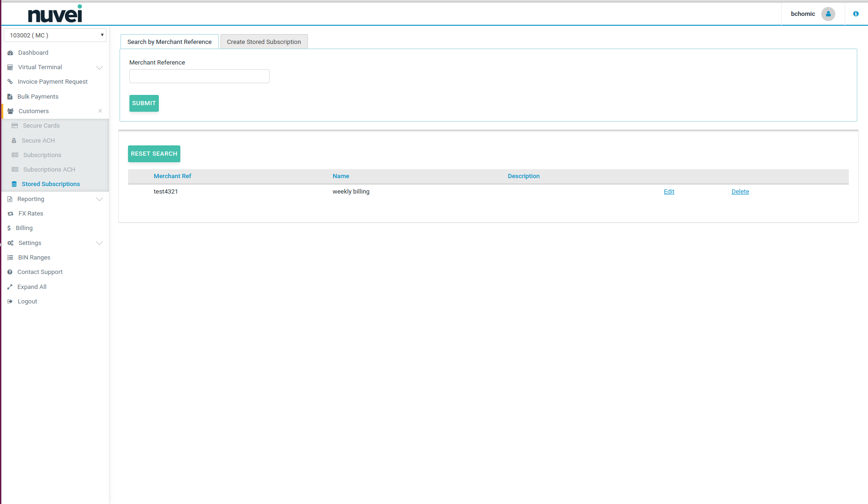Select Search by Merchant Reference tab
This screenshot has height=504, width=868.
[169, 42]
